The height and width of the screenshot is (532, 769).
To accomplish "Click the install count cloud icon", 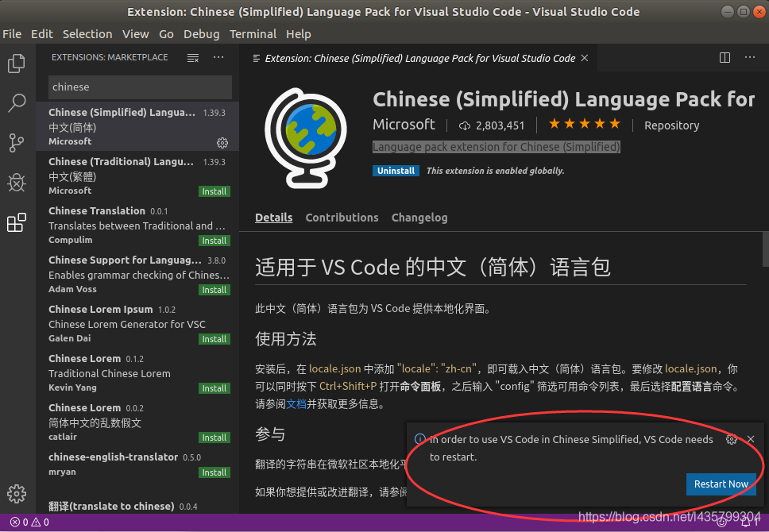I will click(x=464, y=126).
